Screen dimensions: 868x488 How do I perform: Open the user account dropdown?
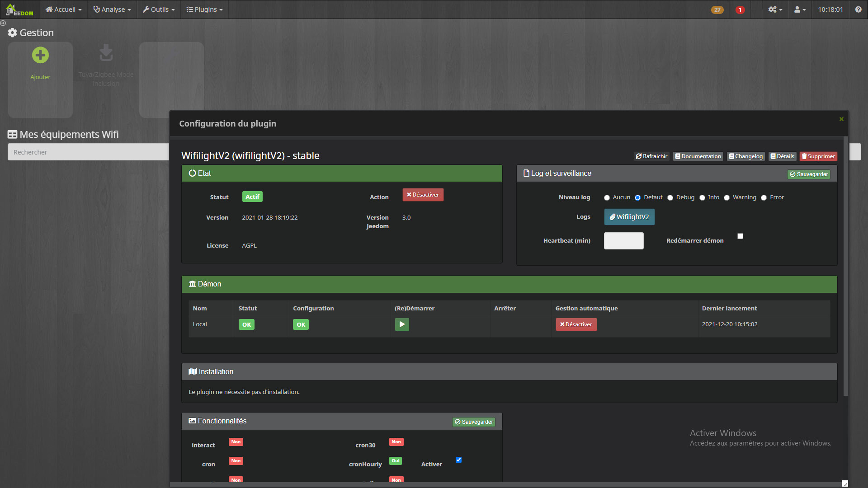pos(800,9)
